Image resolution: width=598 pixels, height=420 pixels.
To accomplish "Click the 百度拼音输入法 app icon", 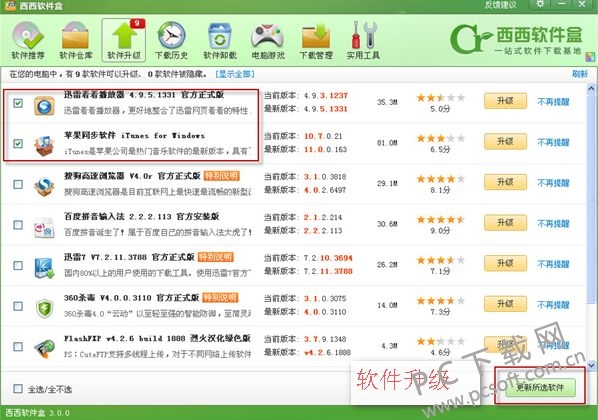I will click(x=44, y=227).
